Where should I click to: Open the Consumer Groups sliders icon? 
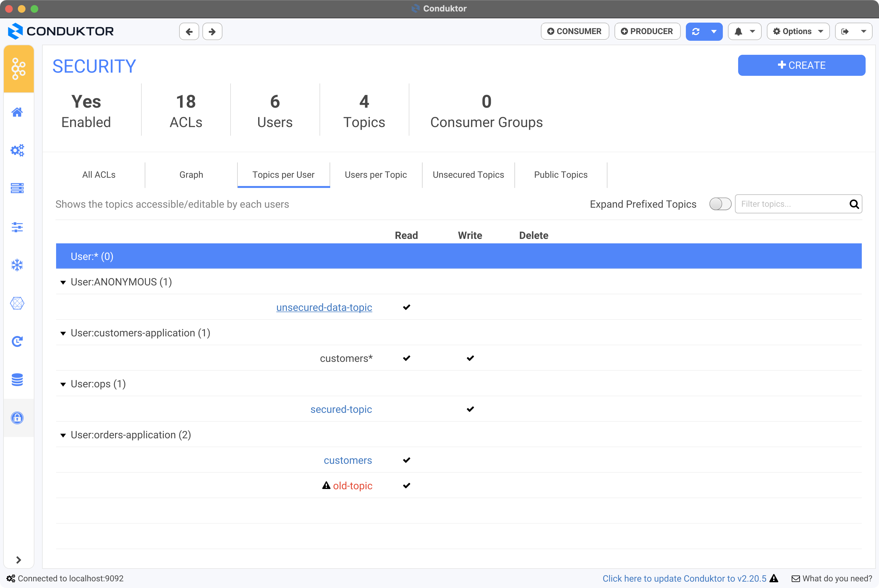[x=17, y=227]
